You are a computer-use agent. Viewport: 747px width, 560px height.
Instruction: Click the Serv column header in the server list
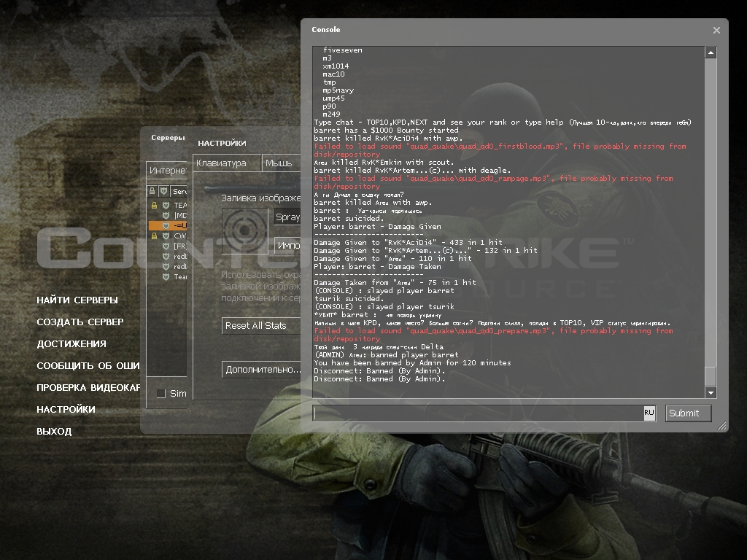[179, 191]
